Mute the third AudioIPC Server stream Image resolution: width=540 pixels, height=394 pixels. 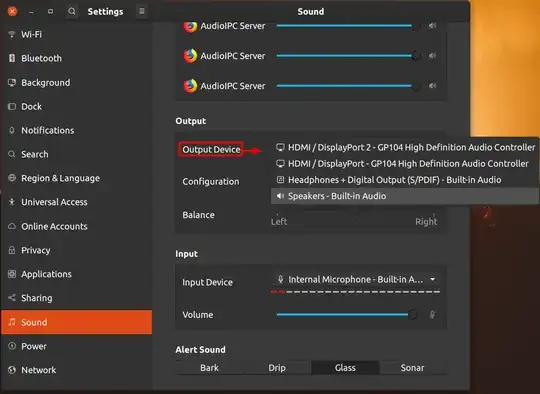432,85
